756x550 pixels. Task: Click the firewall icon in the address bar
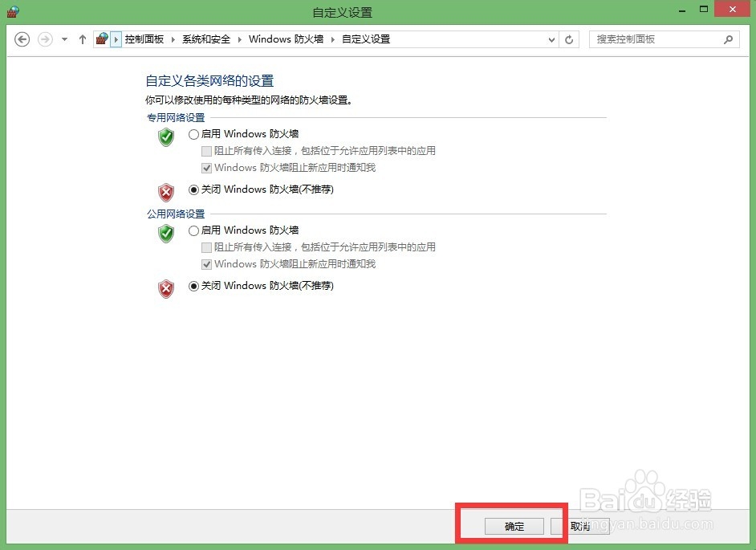(102, 39)
